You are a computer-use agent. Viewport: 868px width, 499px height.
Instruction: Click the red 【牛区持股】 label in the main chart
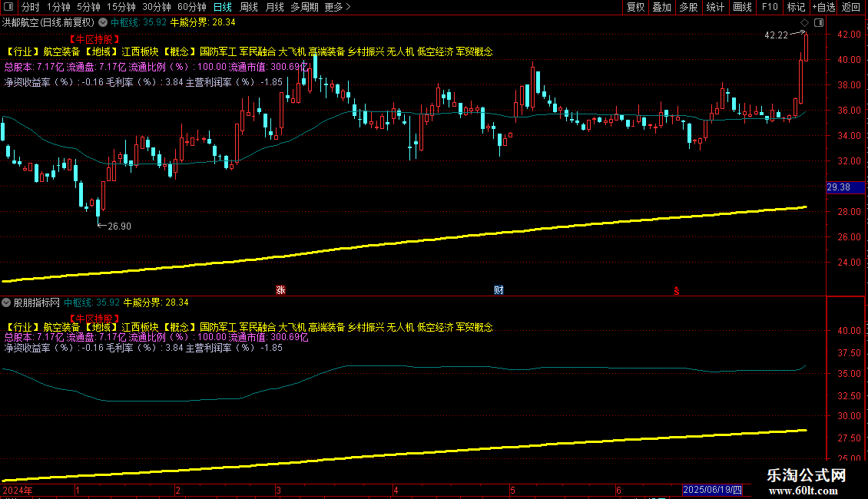coord(94,39)
